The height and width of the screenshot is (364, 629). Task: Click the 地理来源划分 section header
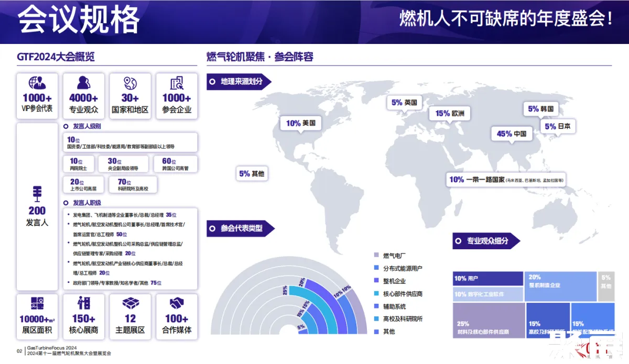pyautogui.click(x=238, y=82)
